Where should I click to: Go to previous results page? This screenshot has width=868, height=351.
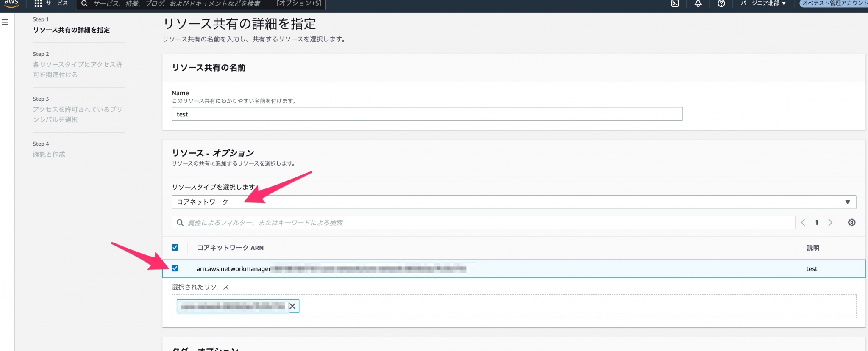click(x=803, y=223)
